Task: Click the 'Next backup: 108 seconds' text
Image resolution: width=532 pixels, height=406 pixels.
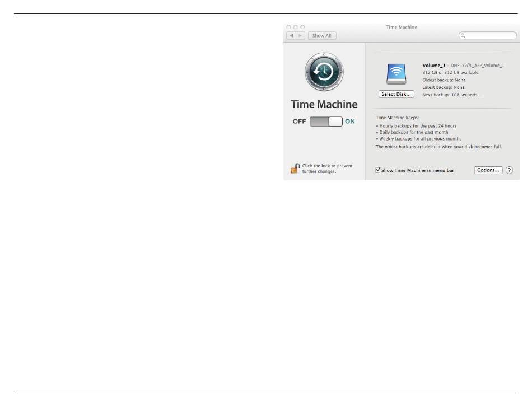Action: point(451,95)
